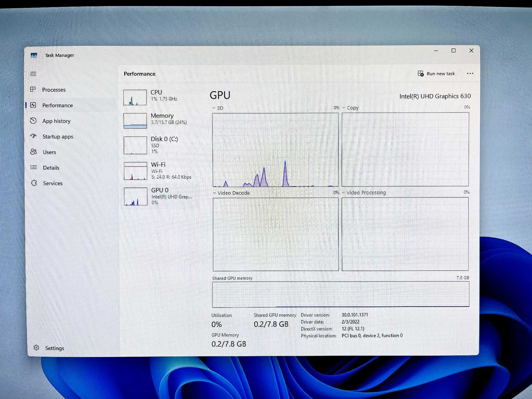This screenshot has width=532, height=399.
Task: Click the 'Performance' page heading
Action: point(139,74)
